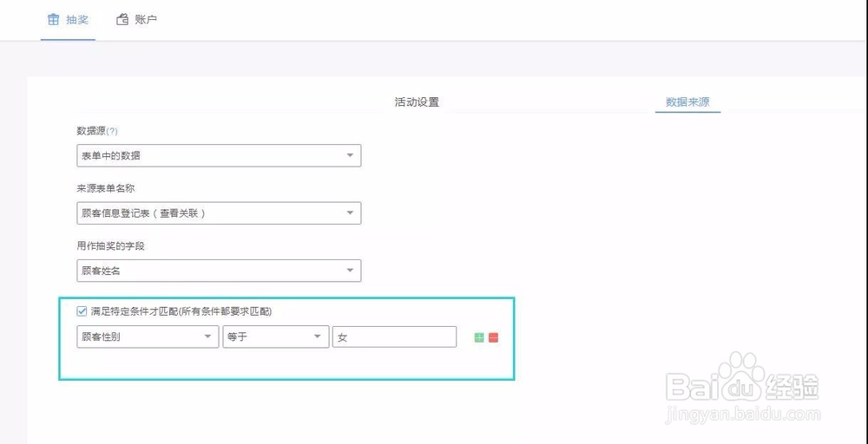Add a condition with the green plus icon
This screenshot has width=868, height=444.
[x=479, y=337]
